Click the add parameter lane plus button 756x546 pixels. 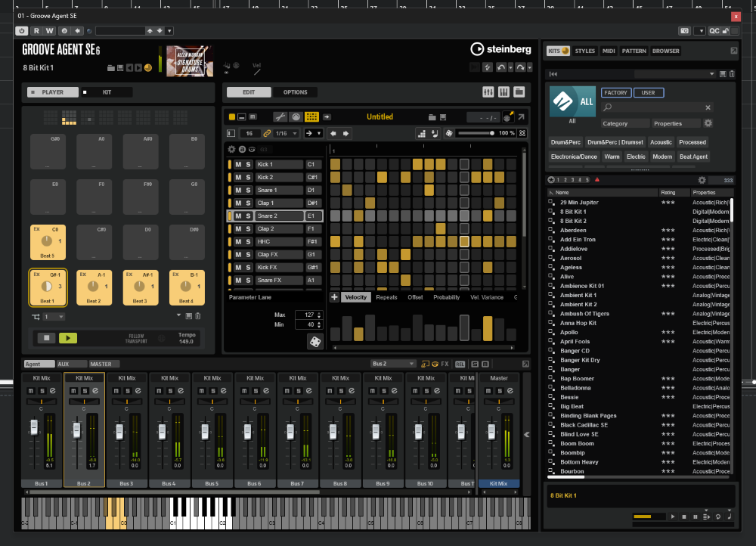click(334, 297)
